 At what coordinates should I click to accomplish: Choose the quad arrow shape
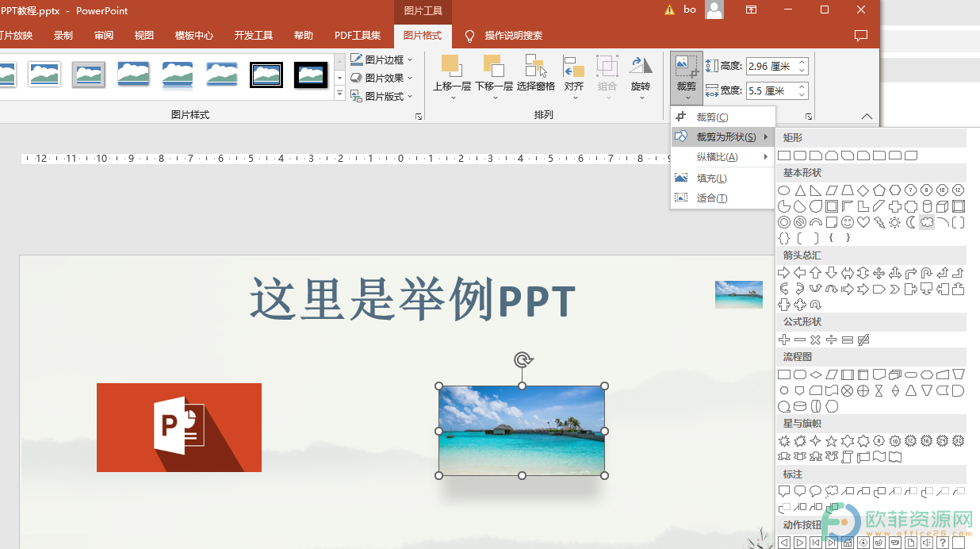point(879,273)
